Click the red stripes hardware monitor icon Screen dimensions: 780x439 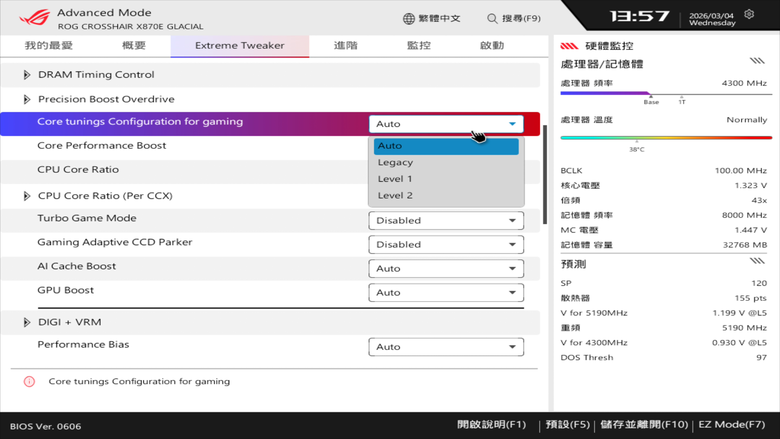[x=569, y=46]
